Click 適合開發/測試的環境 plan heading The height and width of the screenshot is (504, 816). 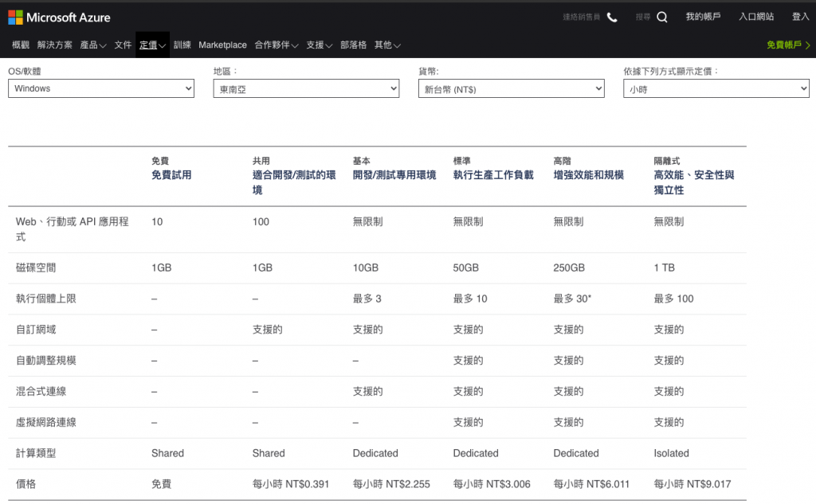(x=294, y=182)
